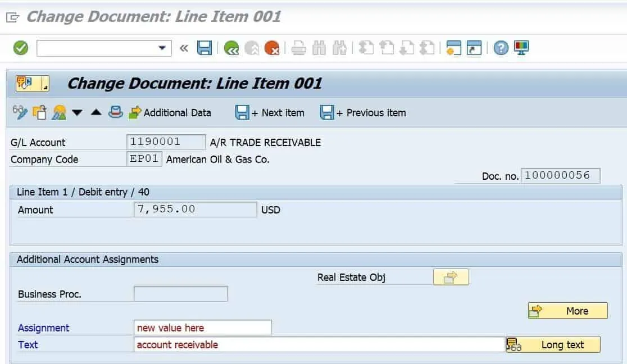Open the services for object dropdown button
The image size is (627, 364).
(32, 83)
